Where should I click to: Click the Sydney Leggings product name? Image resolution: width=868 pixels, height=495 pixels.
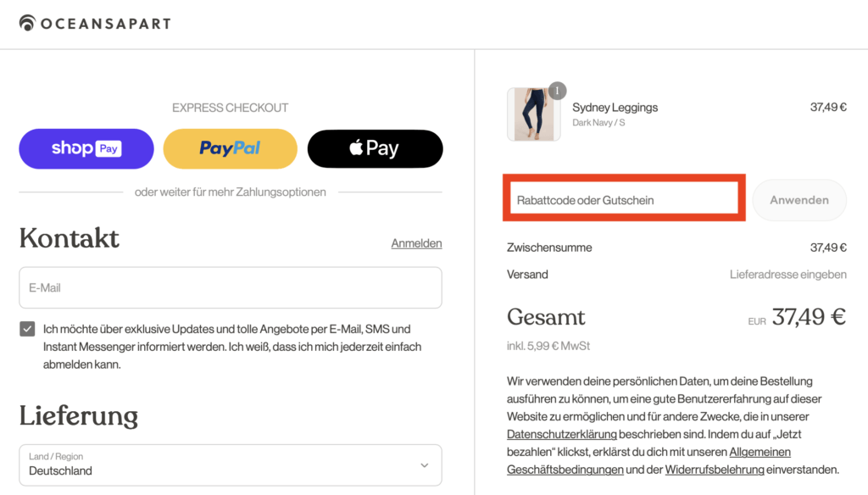pyautogui.click(x=615, y=108)
